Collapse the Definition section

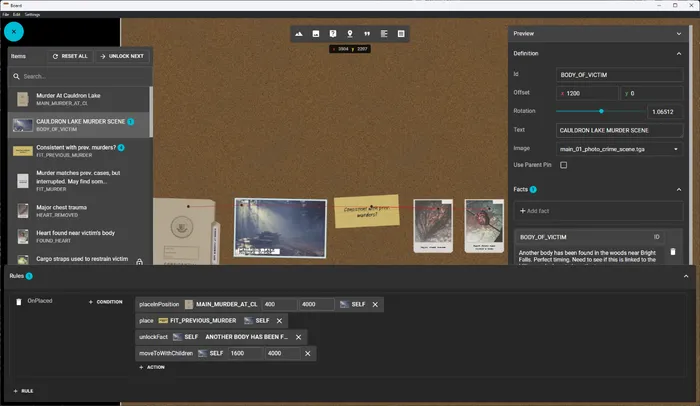coord(679,54)
